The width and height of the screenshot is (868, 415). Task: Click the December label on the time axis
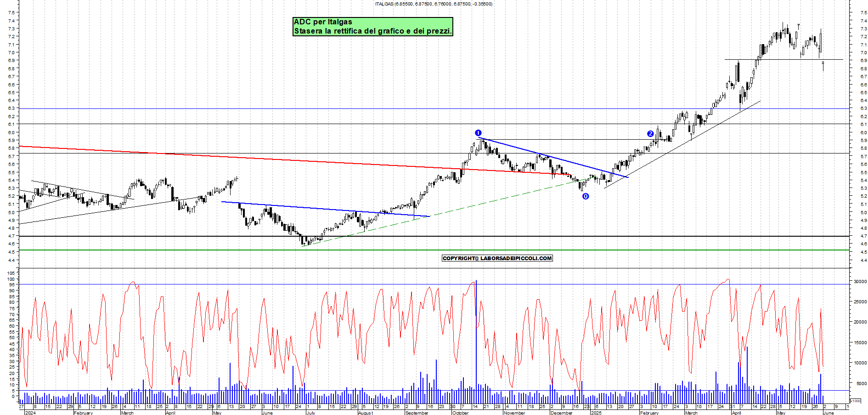point(561,413)
